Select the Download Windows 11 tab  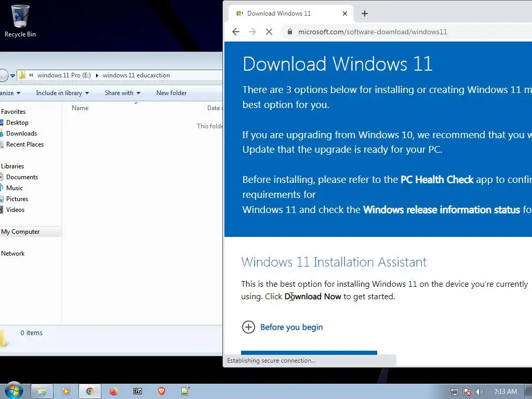tap(290, 14)
